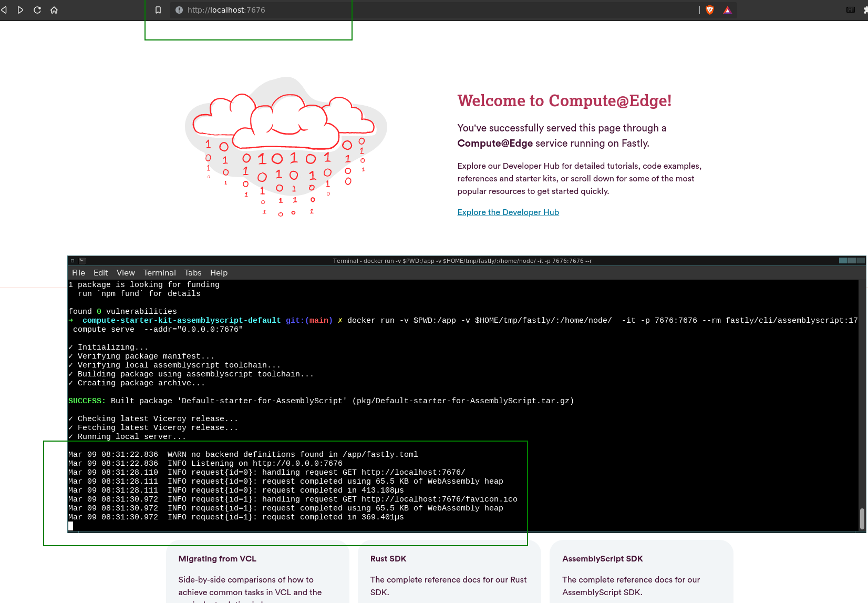Click the terminal scrollbar thumb
This screenshot has width=868, height=603.
(862, 519)
